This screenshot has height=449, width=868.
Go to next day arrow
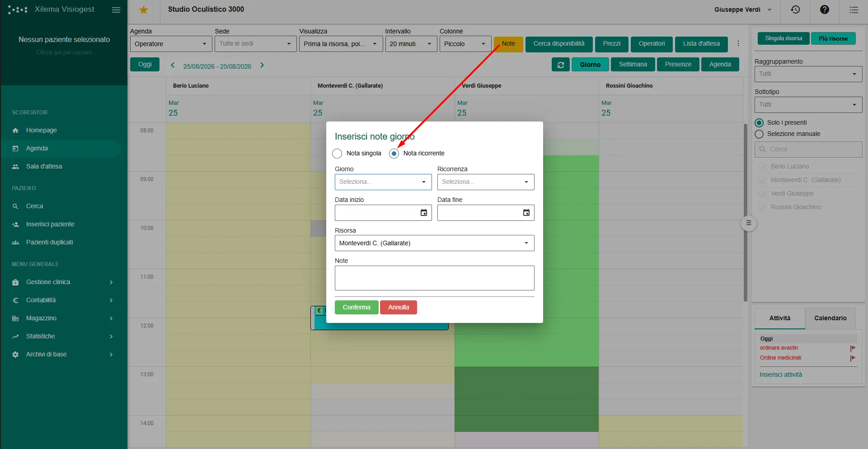pos(262,65)
